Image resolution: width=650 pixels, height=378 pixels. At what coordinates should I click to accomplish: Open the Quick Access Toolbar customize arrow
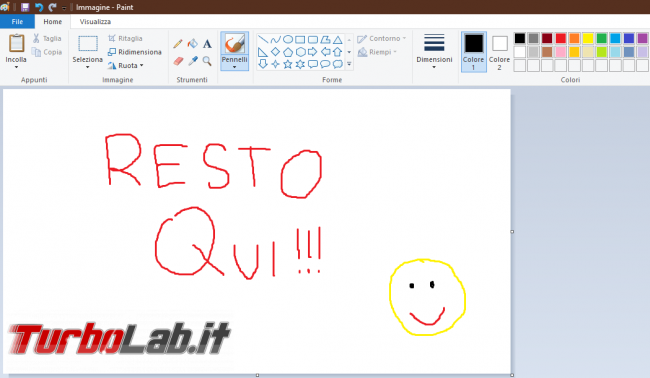[64, 8]
